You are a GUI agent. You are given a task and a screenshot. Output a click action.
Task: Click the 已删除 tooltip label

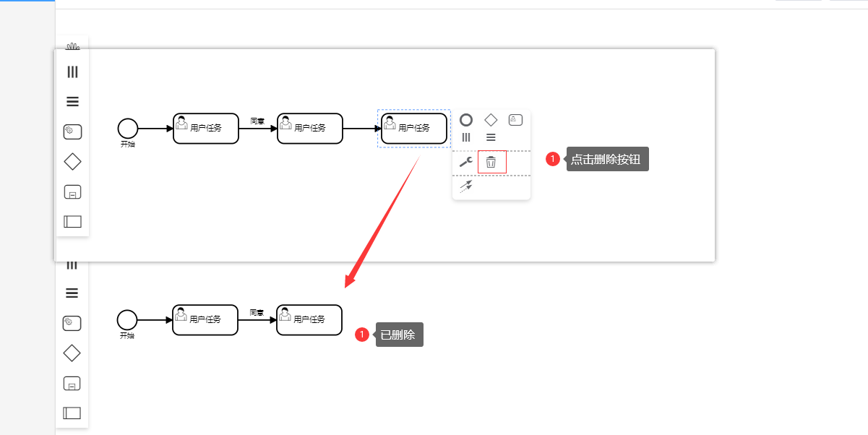(x=399, y=335)
